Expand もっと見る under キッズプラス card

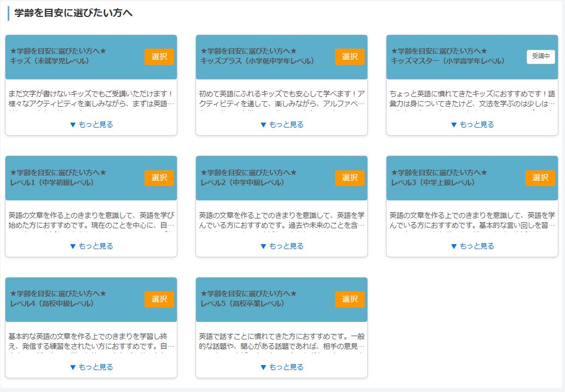[x=281, y=125]
